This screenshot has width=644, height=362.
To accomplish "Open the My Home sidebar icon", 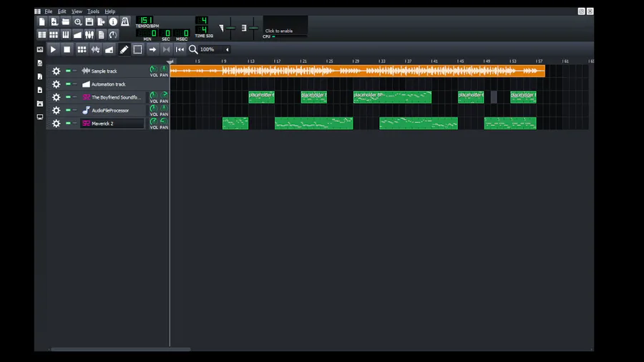I will click(40, 104).
